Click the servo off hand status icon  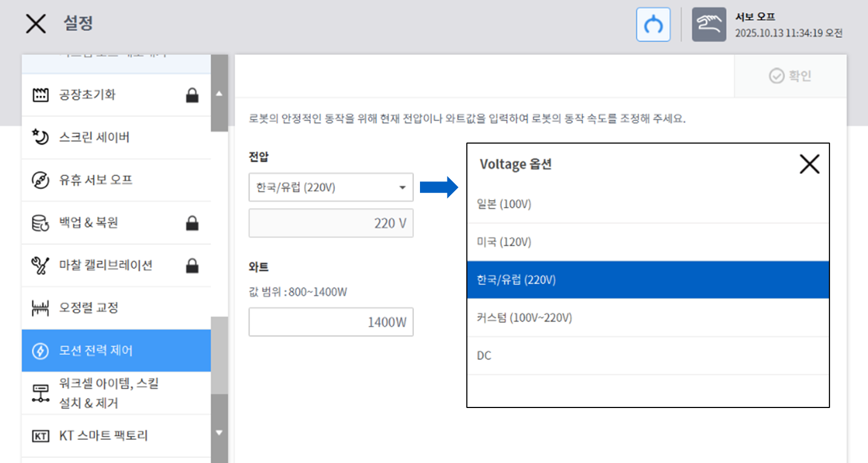coord(709,25)
